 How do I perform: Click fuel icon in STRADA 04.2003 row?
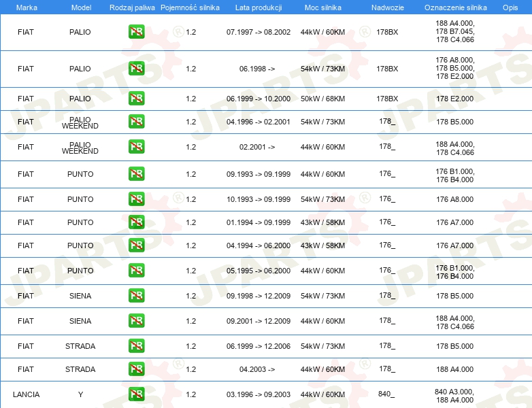tap(136, 369)
